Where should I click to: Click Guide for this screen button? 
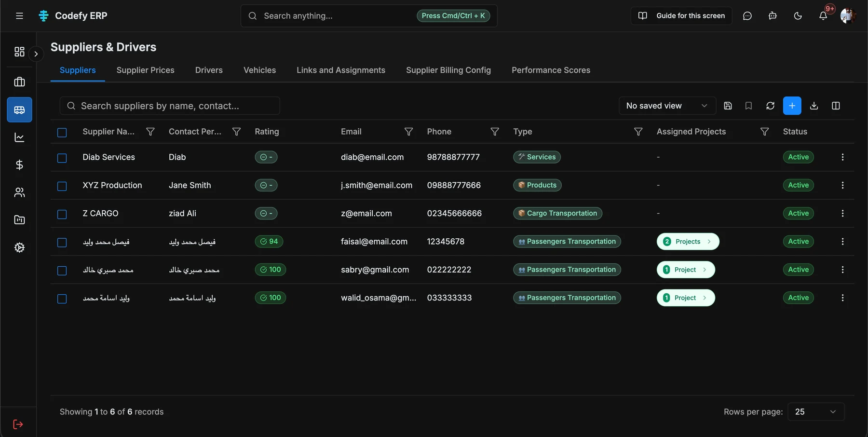681,16
